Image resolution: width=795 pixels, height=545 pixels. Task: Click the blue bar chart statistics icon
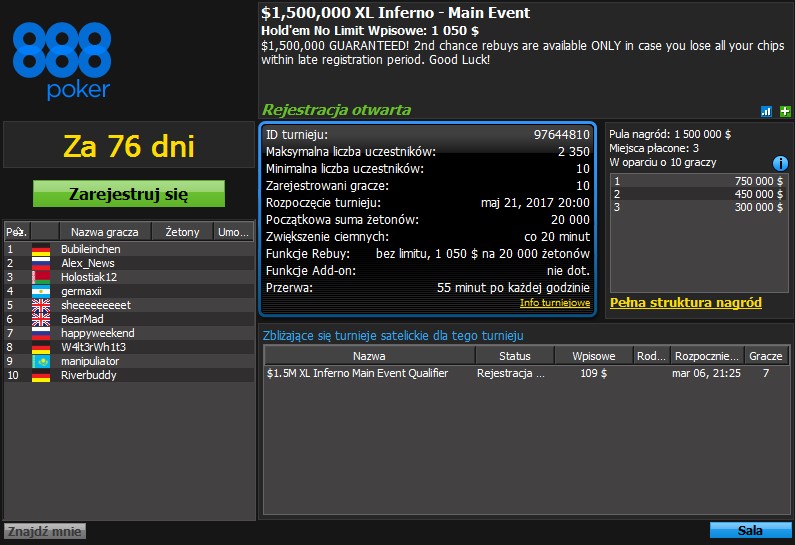(x=767, y=111)
